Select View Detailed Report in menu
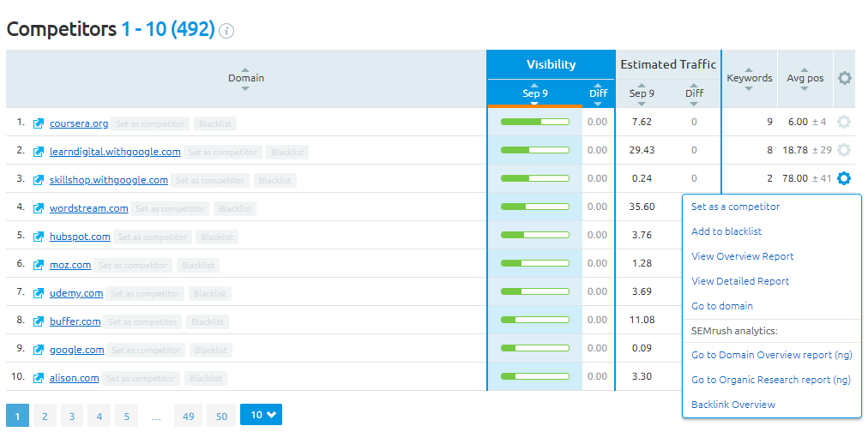 click(x=740, y=281)
